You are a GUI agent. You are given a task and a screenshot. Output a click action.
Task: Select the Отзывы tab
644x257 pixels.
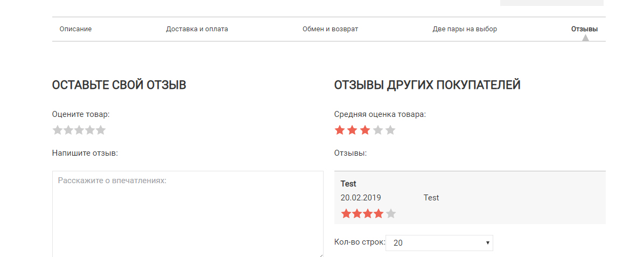click(x=584, y=29)
